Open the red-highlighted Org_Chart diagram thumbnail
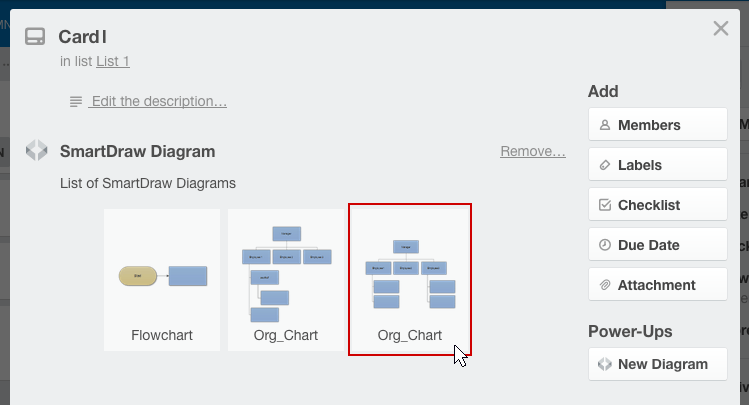 click(410, 278)
